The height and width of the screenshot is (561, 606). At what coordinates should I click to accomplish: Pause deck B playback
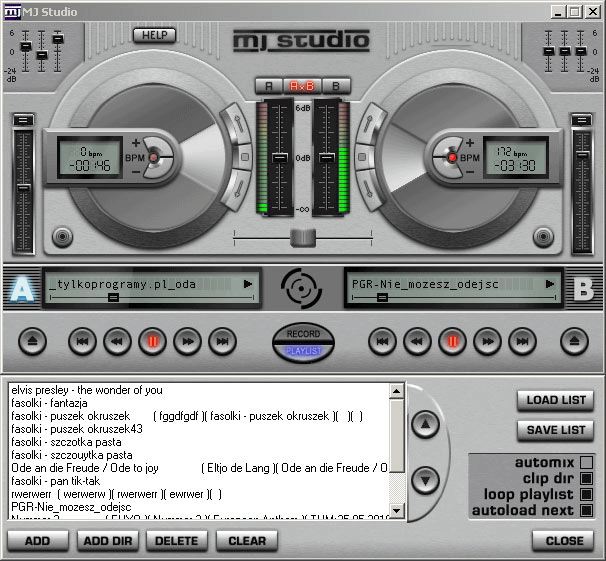tap(453, 341)
